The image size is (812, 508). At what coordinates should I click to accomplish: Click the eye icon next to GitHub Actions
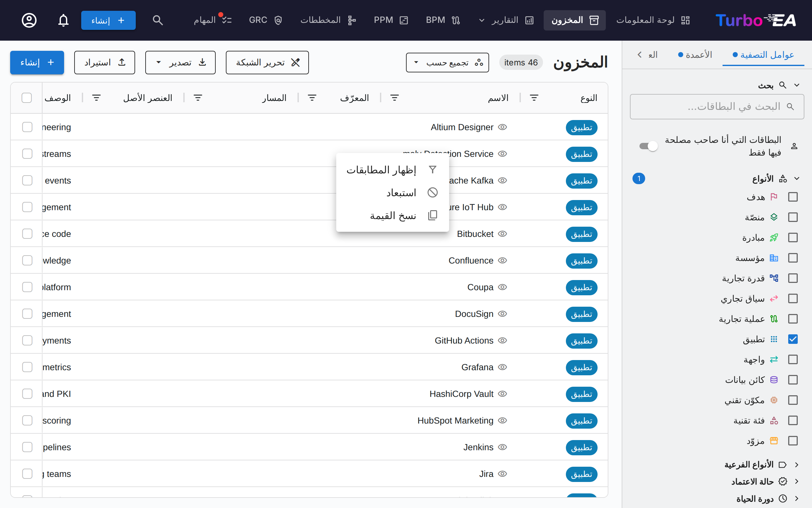coord(502,340)
